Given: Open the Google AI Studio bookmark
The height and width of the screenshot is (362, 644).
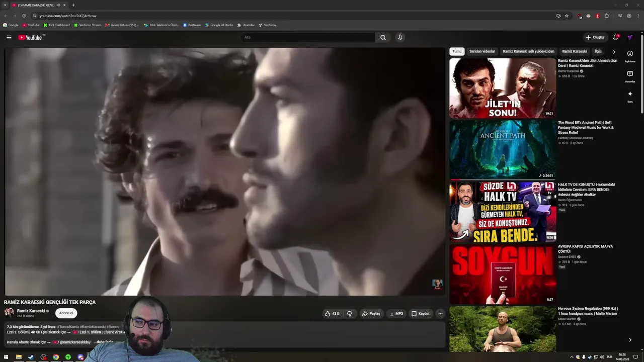Looking at the screenshot, I should [219, 25].
